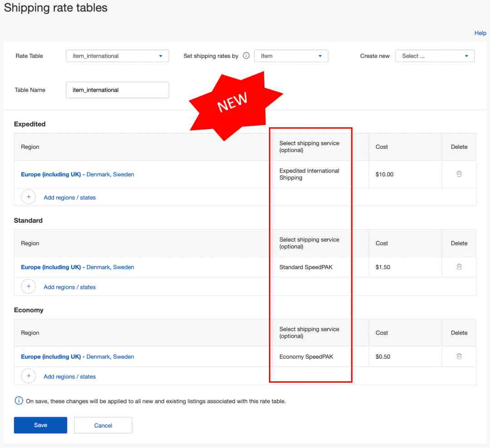Open the Rate Table dropdown

117,56
